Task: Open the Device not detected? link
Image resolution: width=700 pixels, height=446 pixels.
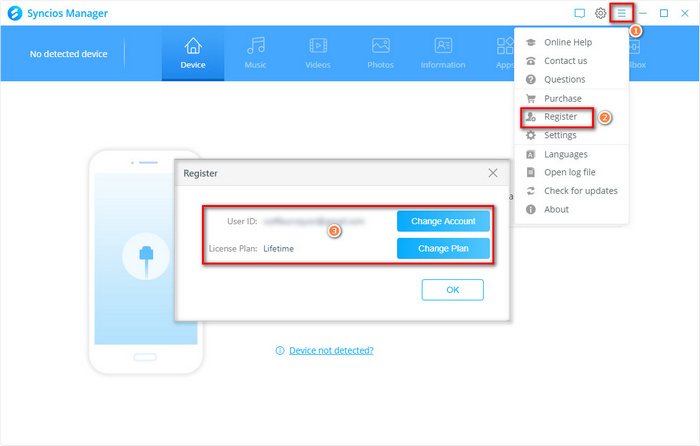Action: [x=331, y=350]
